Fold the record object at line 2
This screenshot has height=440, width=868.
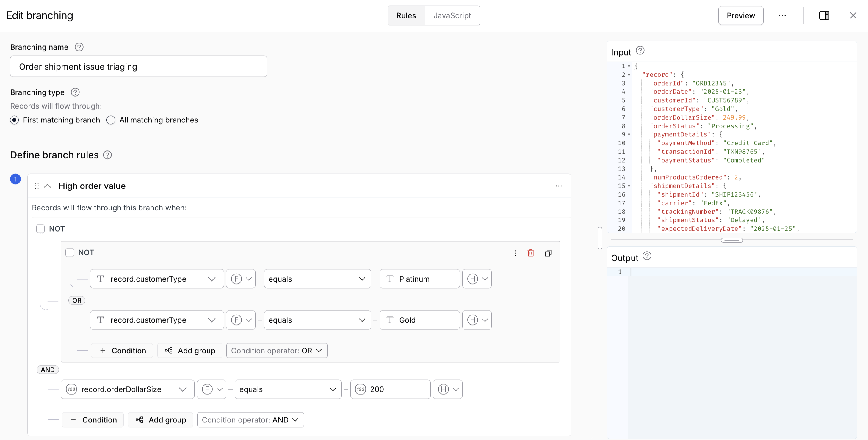pyautogui.click(x=629, y=75)
